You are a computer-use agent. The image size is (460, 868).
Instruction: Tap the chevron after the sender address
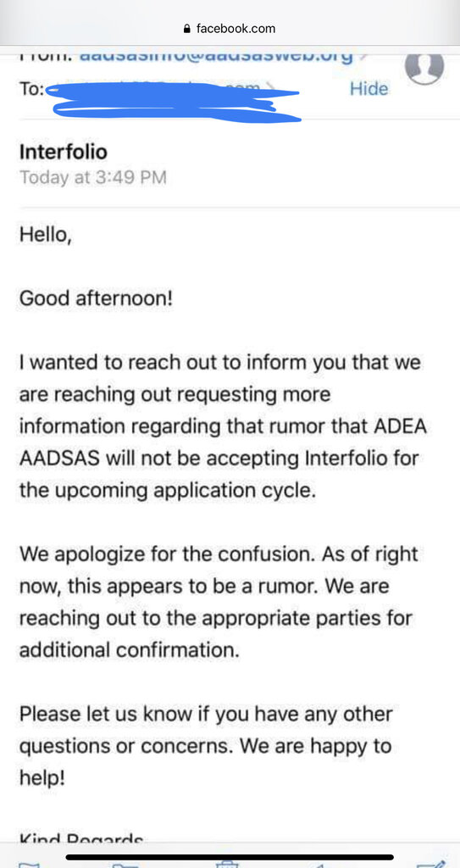(361, 56)
